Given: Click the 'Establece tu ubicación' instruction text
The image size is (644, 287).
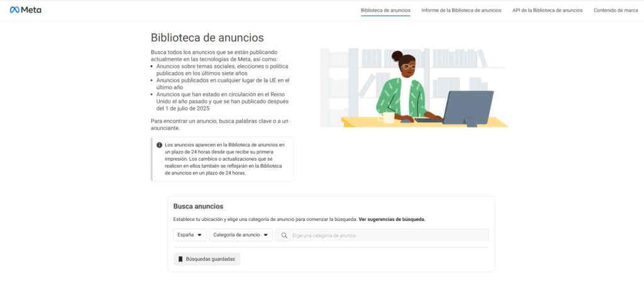Looking at the screenshot, I should (x=265, y=219).
